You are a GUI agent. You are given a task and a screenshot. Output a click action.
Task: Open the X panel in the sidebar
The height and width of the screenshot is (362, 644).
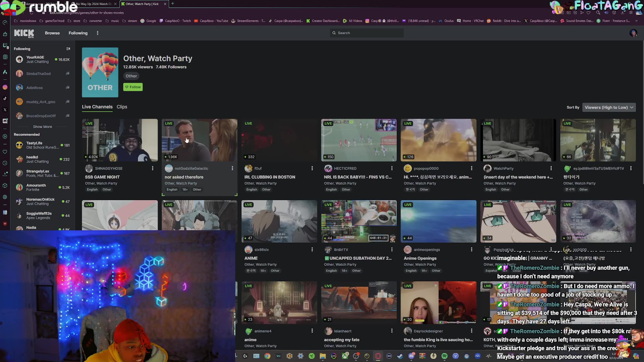[5, 110]
